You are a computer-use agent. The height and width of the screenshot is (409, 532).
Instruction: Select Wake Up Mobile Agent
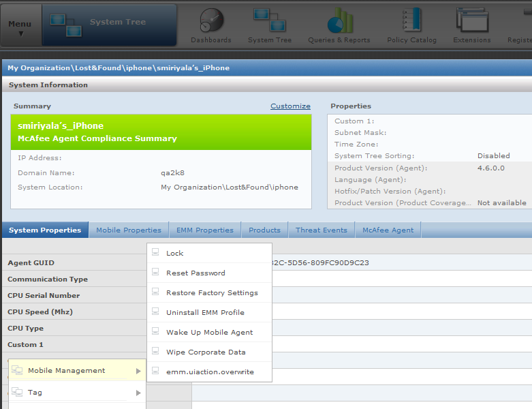pyautogui.click(x=209, y=332)
